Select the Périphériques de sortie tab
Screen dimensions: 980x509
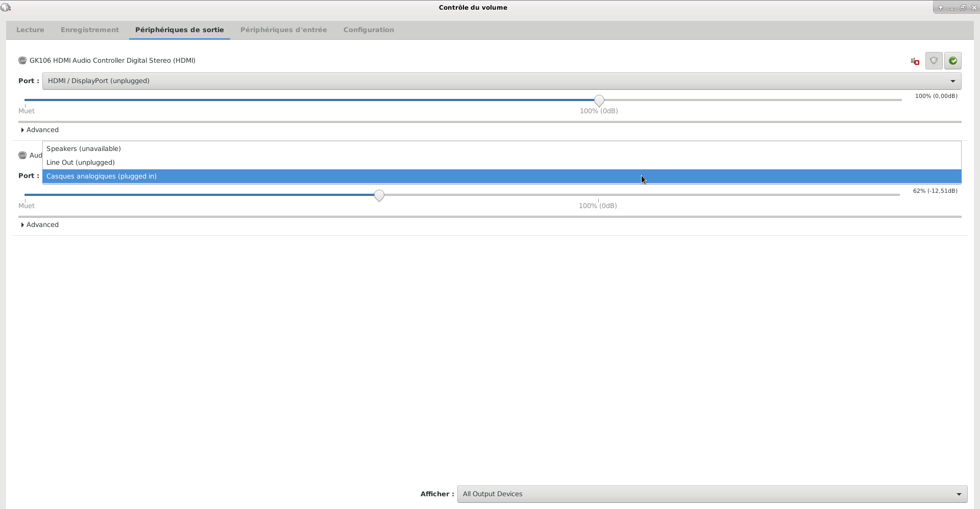(180, 30)
